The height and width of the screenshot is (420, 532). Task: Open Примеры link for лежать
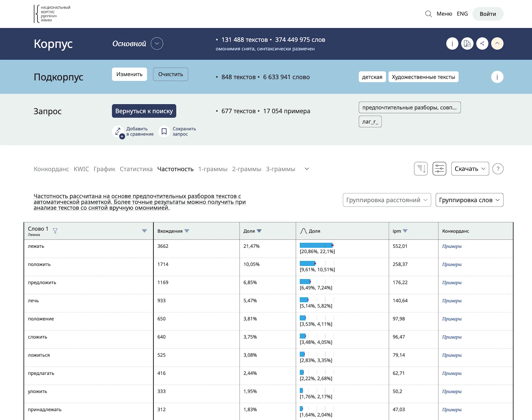(452, 246)
